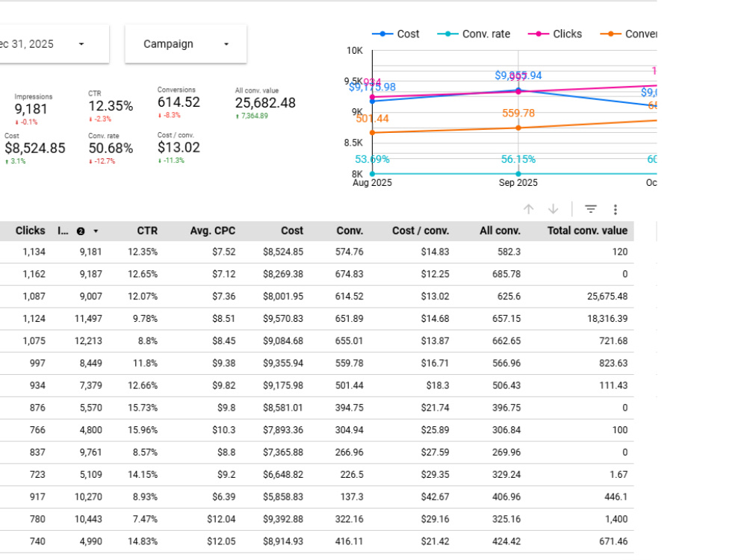Sort by the Cost column header
Viewport: 747px width, 560px height.
(291, 231)
